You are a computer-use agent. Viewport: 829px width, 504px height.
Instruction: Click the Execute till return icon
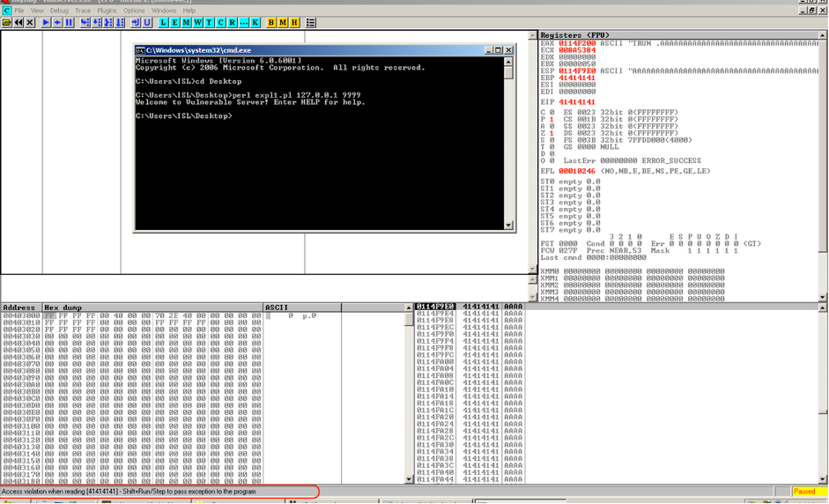(136, 23)
